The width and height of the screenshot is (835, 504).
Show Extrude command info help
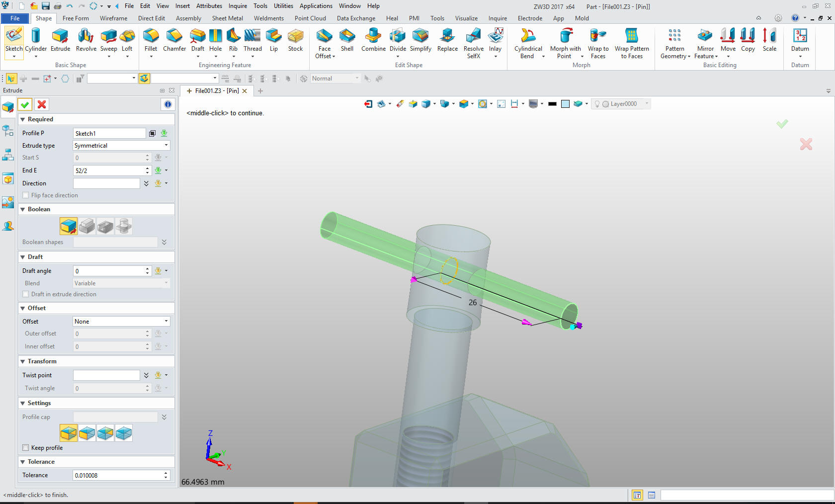point(168,104)
